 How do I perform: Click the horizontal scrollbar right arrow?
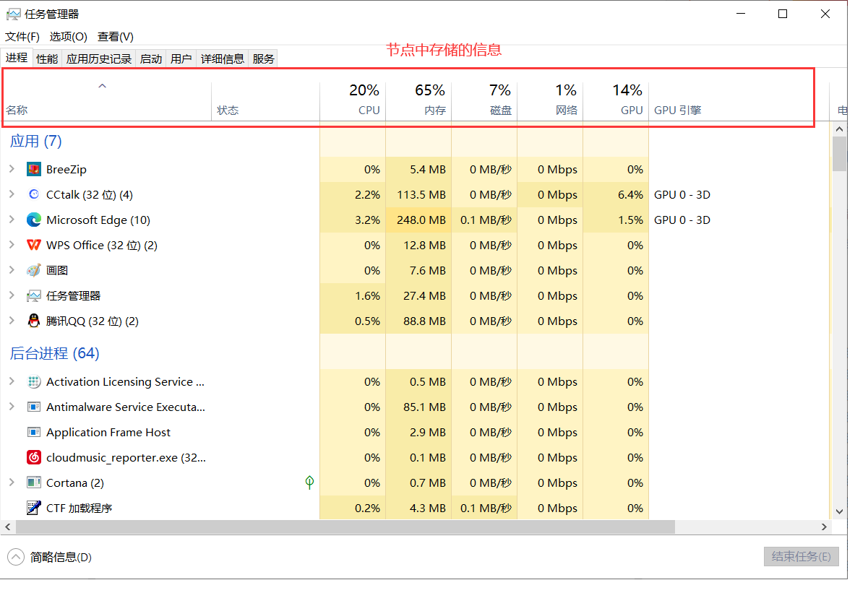point(823,527)
